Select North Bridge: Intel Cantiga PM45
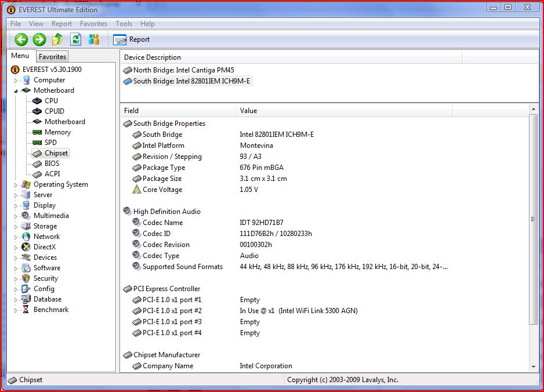The image size is (544, 392). click(x=179, y=70)
